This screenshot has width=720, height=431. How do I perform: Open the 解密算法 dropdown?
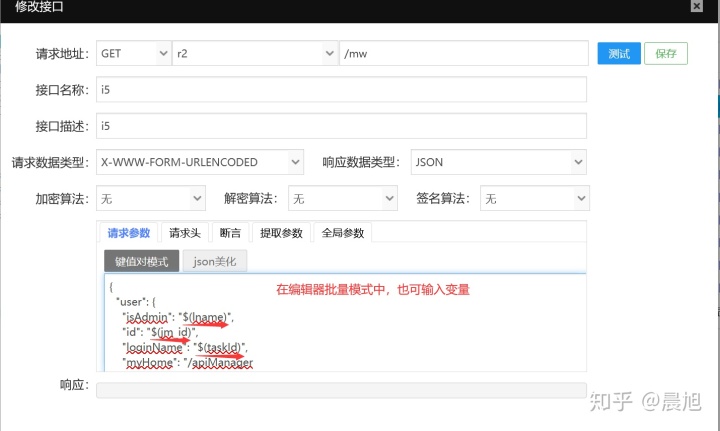pyautogui.click(x=343, y=198)
